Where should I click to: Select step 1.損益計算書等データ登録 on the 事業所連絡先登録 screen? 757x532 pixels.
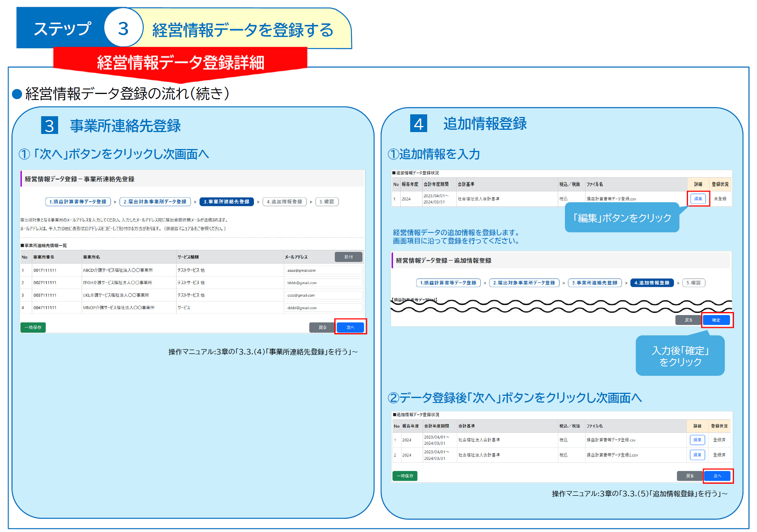78,202
